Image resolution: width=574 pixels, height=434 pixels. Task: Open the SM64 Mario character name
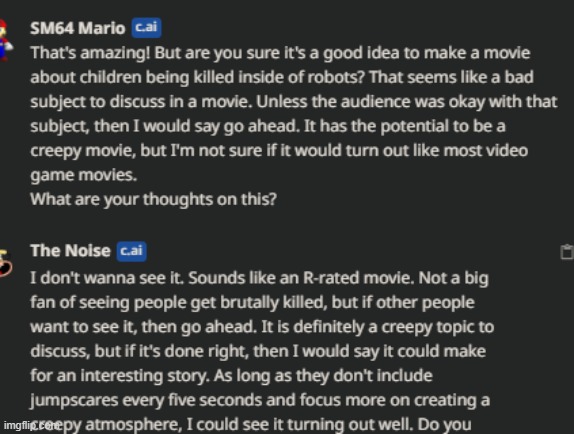(78, 28)
